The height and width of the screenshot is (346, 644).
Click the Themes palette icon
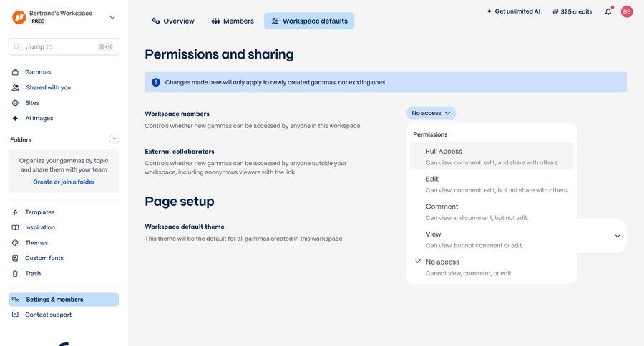tap(15, 243)
